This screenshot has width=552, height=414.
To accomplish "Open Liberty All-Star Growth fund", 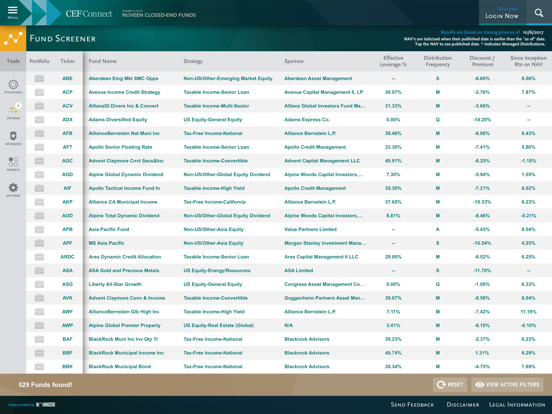I will pos(115,284).
